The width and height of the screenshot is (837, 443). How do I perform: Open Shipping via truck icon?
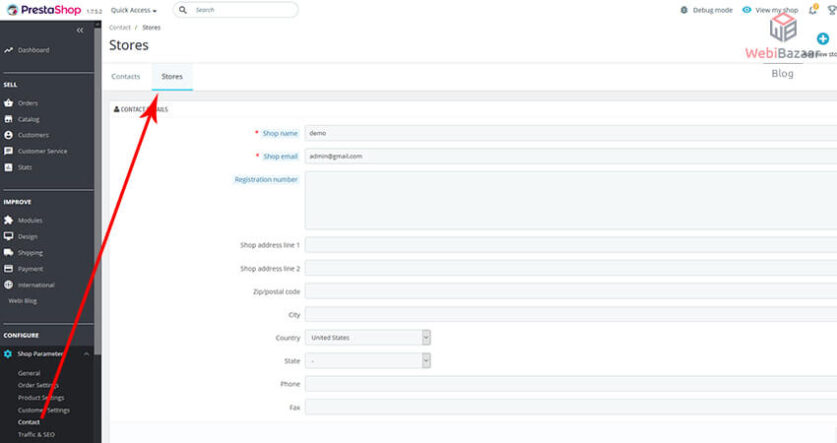click(x=8, y=253)
